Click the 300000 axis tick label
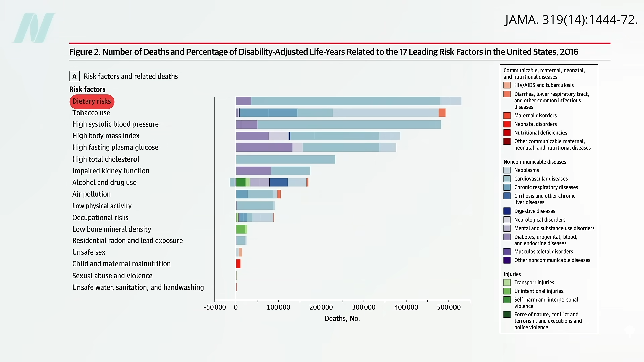644x362 pixels. (x=363, y=307)
